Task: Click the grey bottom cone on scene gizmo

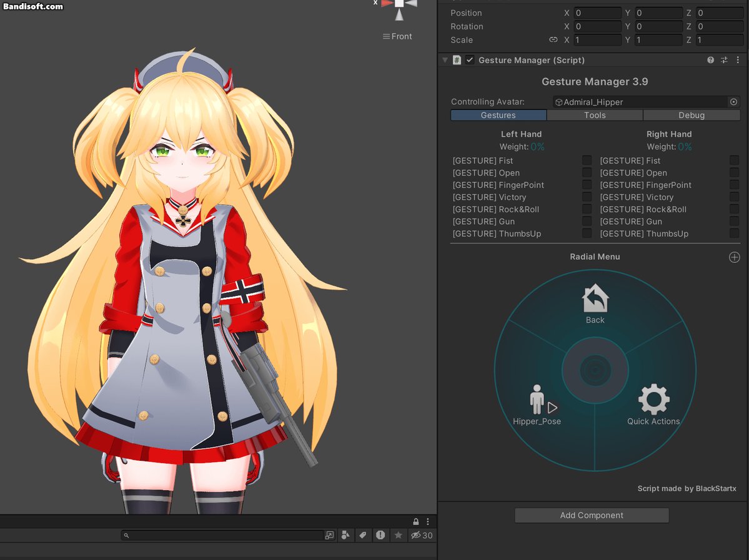Action: [x=399, y=15]
